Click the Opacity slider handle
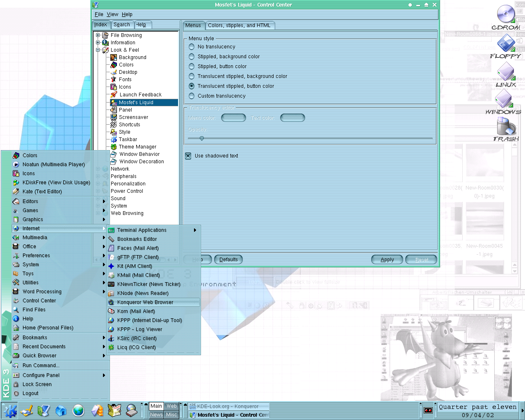Viewport: 525px width, 420px height. point(202,139)
